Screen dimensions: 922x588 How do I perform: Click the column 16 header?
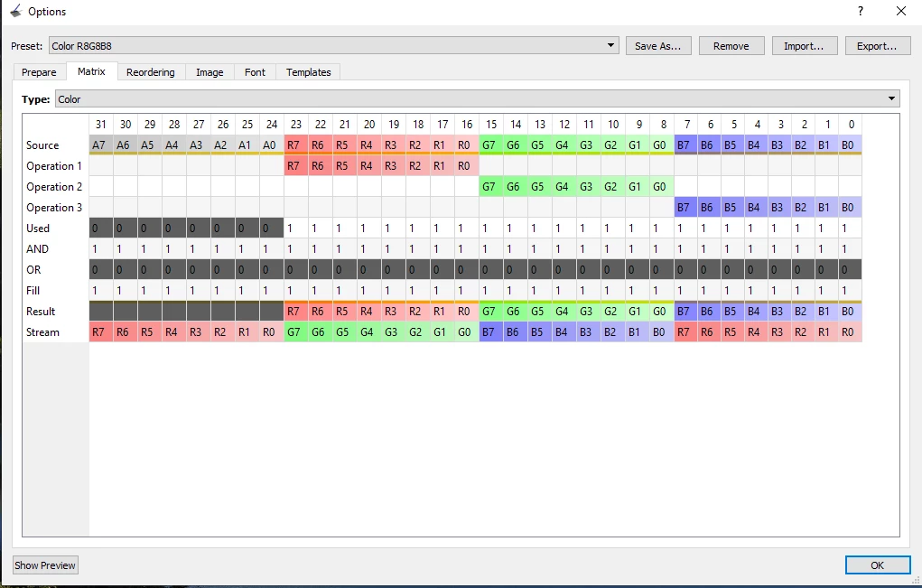467,124
